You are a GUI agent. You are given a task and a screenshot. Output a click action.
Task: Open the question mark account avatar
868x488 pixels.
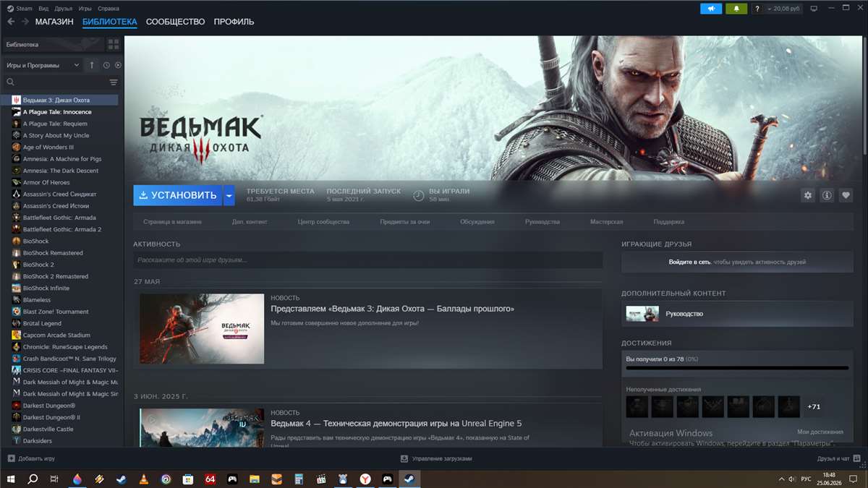(x=757, y=9)
